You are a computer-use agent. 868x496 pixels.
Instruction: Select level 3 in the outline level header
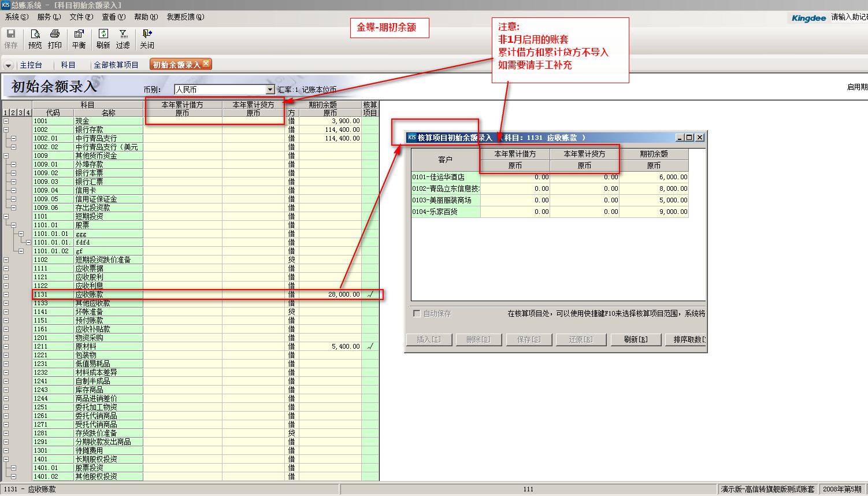(20, 113)
